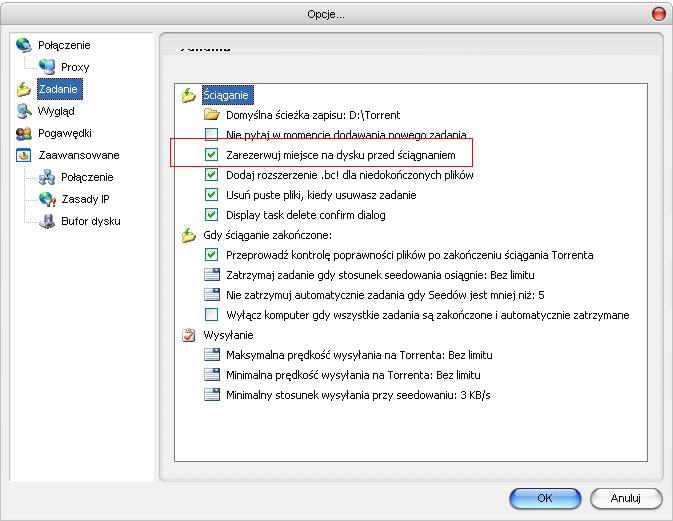Enable 'Wyłącz komputer gdy wszystkie zadania' checkbox
Viewport: 673px width, 521px height.
[211, 315]
